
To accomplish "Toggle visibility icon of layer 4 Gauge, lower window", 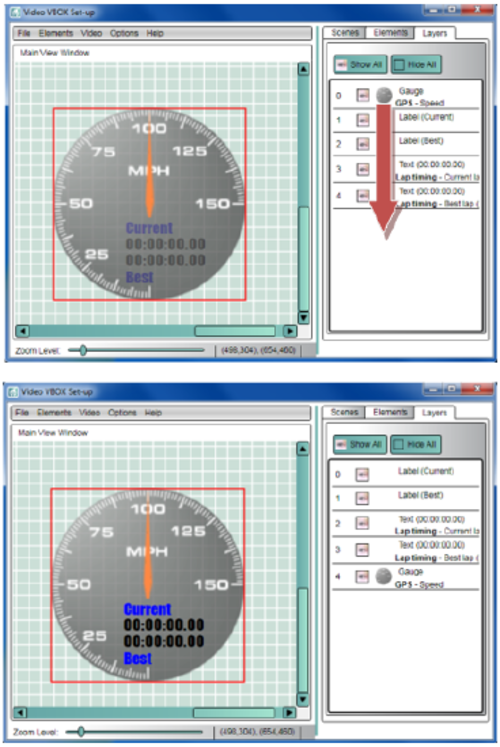I will tap(362, 576).
